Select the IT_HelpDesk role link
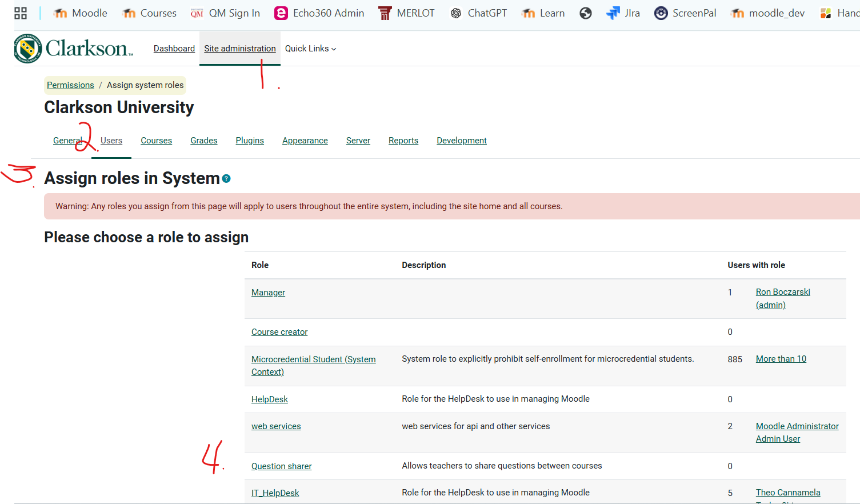860x504 pixels. 275,493
